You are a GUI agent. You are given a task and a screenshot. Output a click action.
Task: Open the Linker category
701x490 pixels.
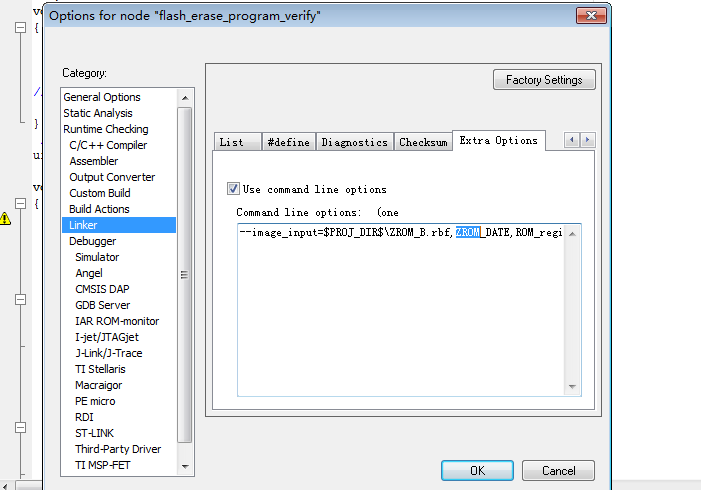118,225
